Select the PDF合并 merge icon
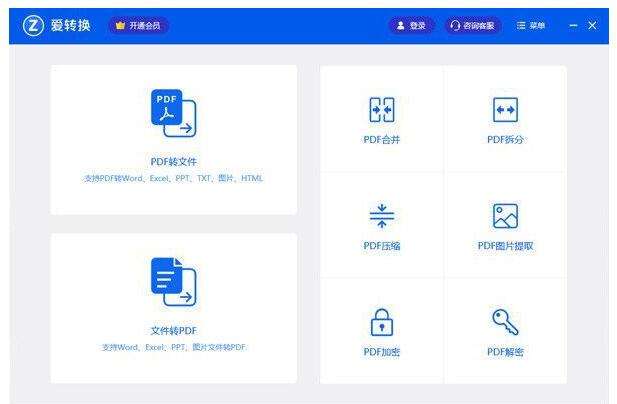Viewport: 617px width, 404px height. (382, 110)
